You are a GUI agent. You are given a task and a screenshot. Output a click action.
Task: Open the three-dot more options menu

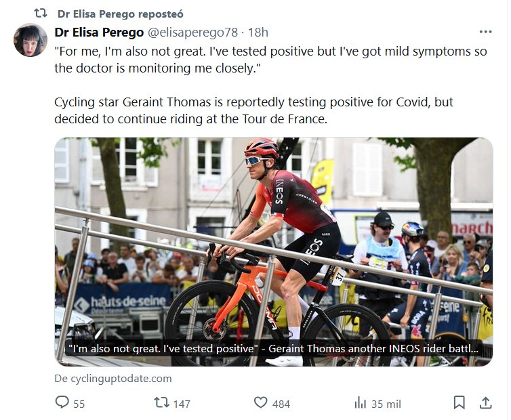[485, 32]
